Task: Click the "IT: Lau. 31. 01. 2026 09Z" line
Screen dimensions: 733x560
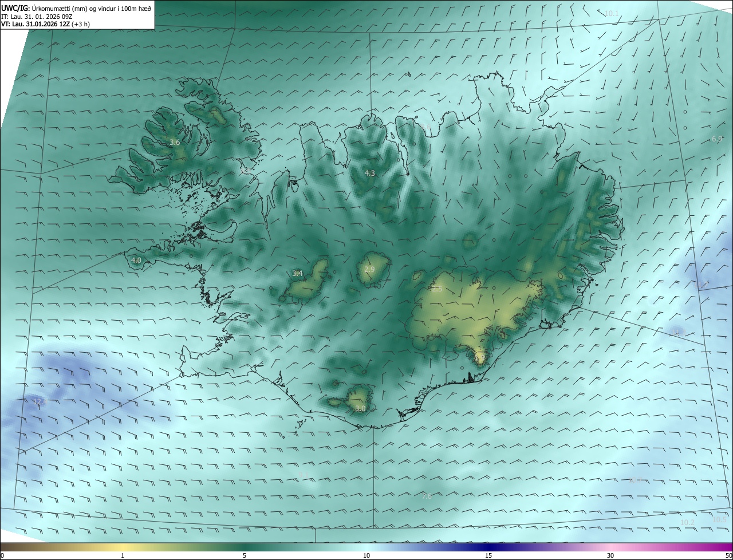Action: click(38, 17)
